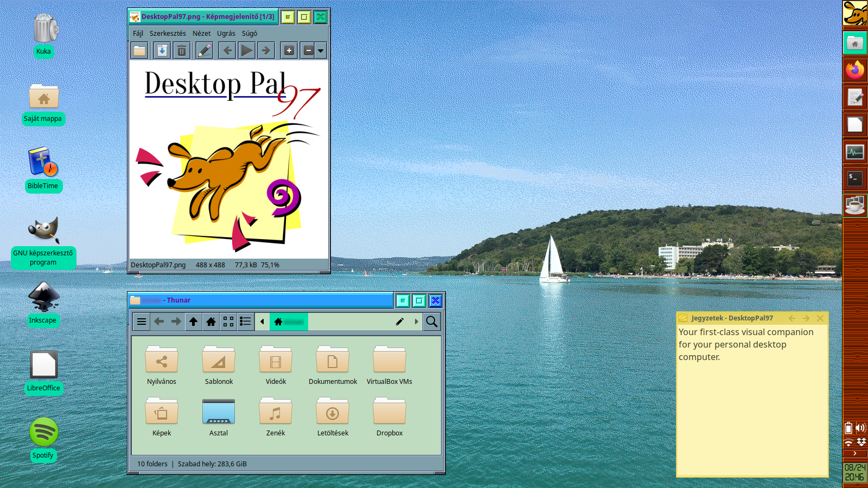The height and width of the screenshot is (488, 868).
Task: Click the home button in Thunar's toolbar
Action: click(x=211, y=322)
